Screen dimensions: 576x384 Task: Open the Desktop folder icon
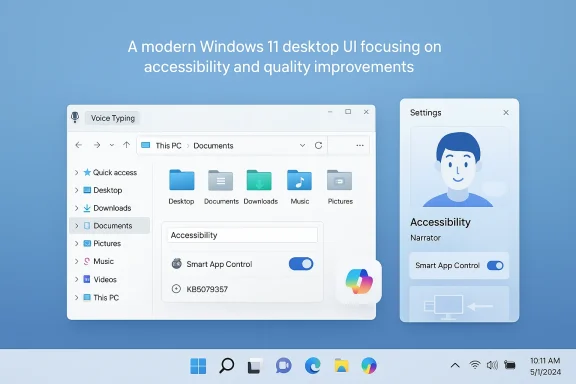coord(181,180)
